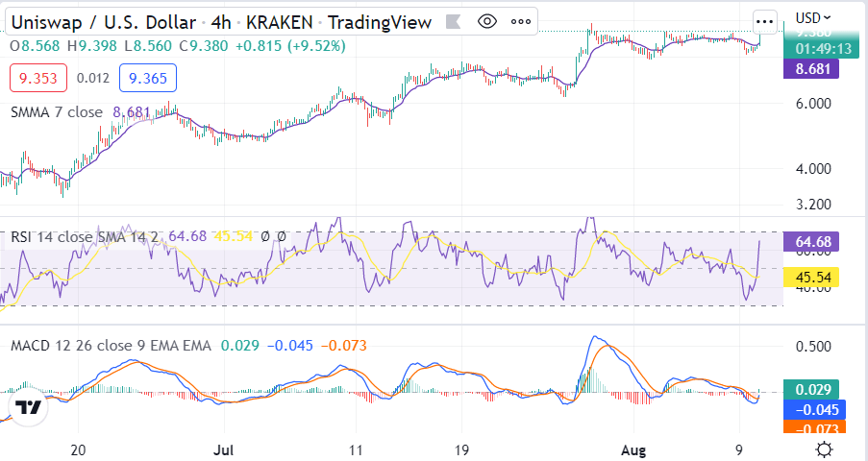Click the 3.200 price scale label
868x461 pixels.
(x=813, y=205)
